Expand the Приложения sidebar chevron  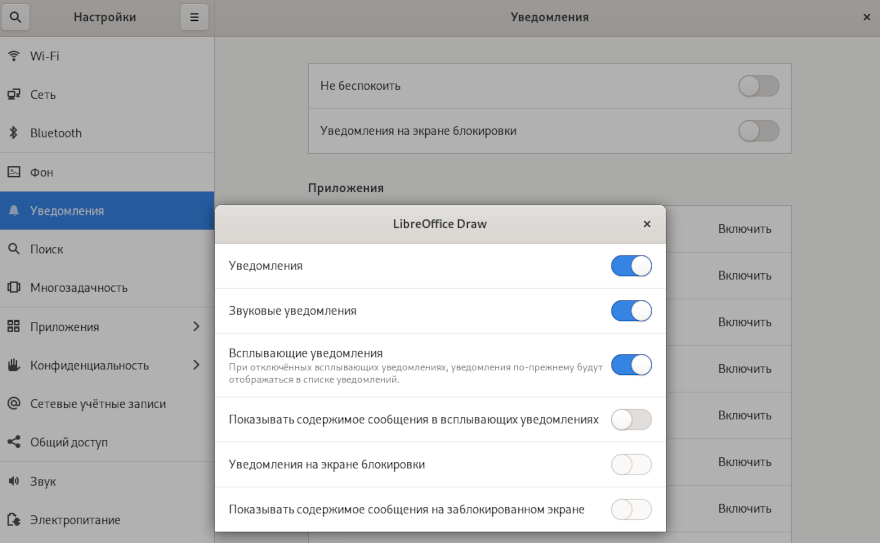(196, 327)
